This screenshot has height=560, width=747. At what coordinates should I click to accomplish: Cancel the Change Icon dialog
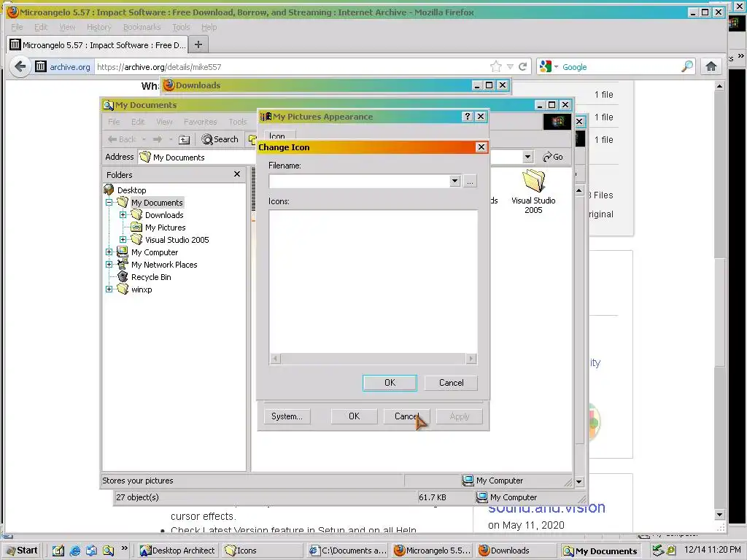click(x=451, y=383)
